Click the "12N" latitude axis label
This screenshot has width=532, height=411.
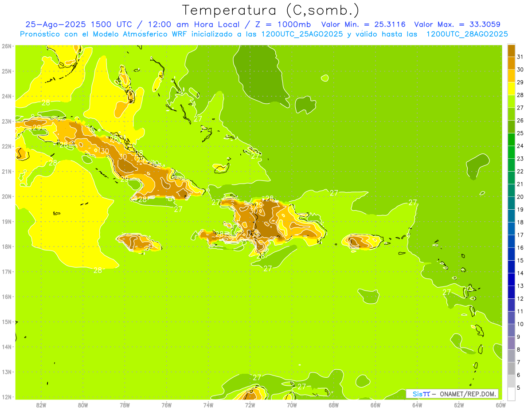click(7, 397)
